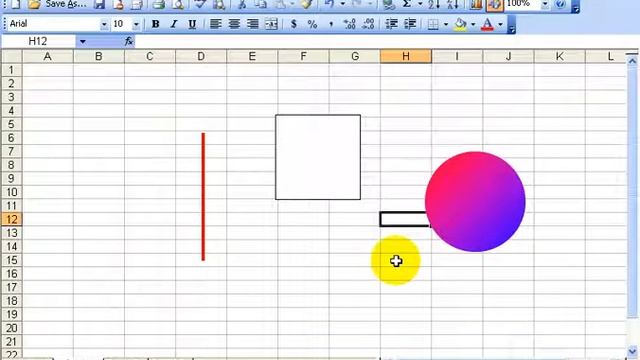Undo the last action
Screen dimensions: 640x360
[329, 4]
